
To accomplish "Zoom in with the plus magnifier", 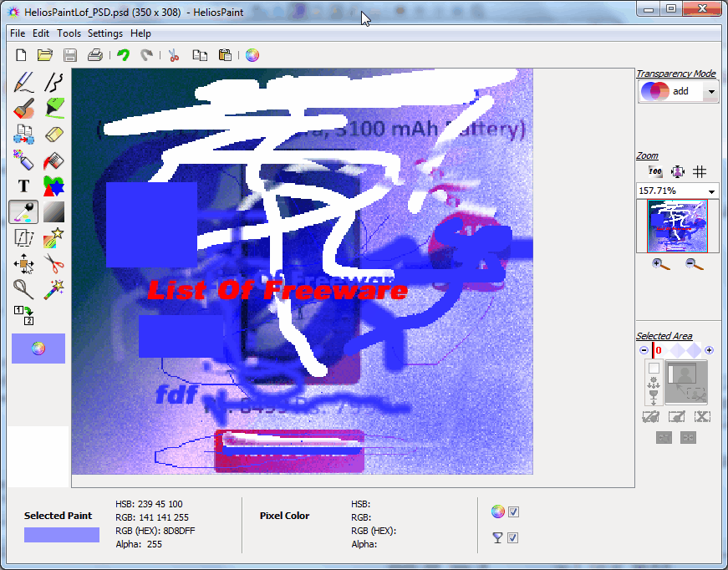I will (x=660, y=265).
